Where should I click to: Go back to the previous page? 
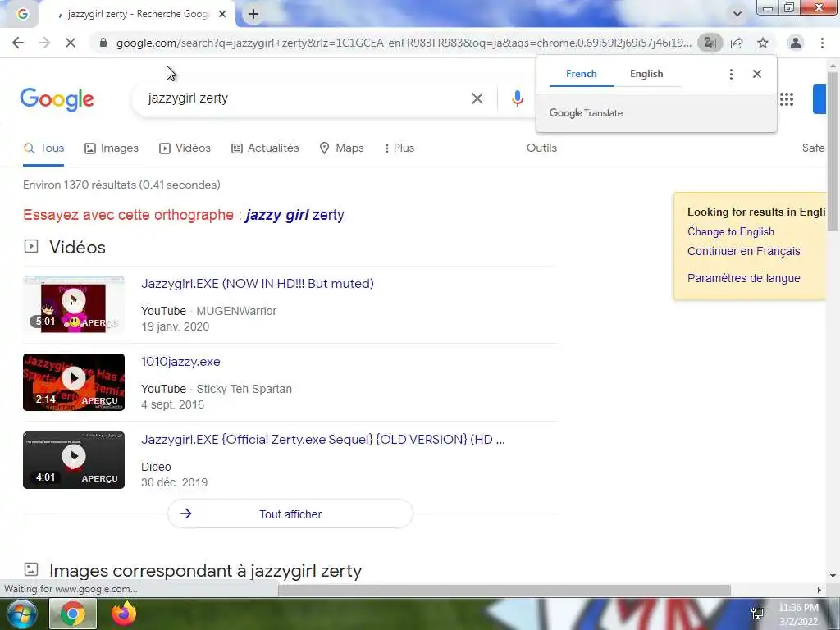(18, 43)
